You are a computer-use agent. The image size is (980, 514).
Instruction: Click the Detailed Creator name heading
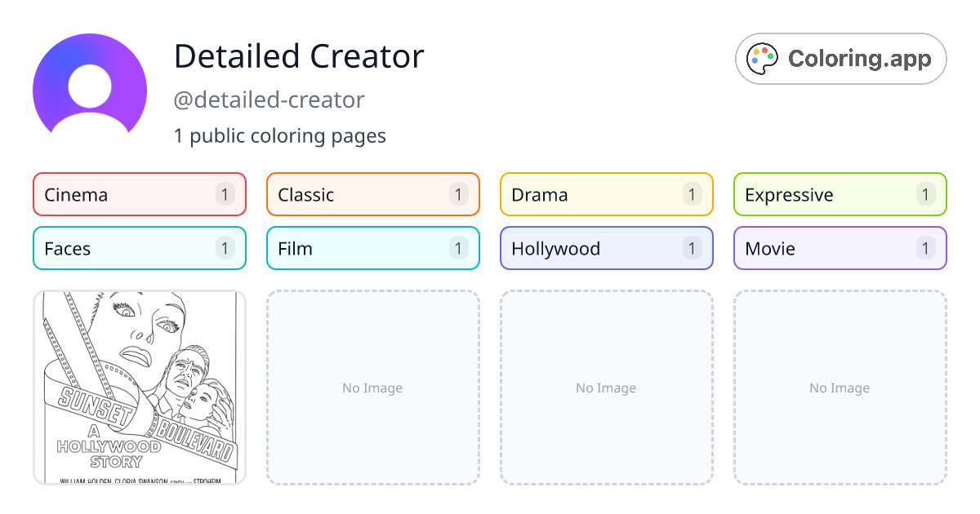pyautogui.click(x=299, y=56)
